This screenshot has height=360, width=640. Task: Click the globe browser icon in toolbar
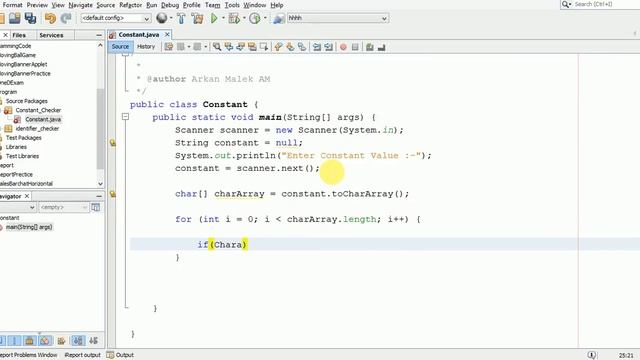pyautogui.click(x=162, y=18)
